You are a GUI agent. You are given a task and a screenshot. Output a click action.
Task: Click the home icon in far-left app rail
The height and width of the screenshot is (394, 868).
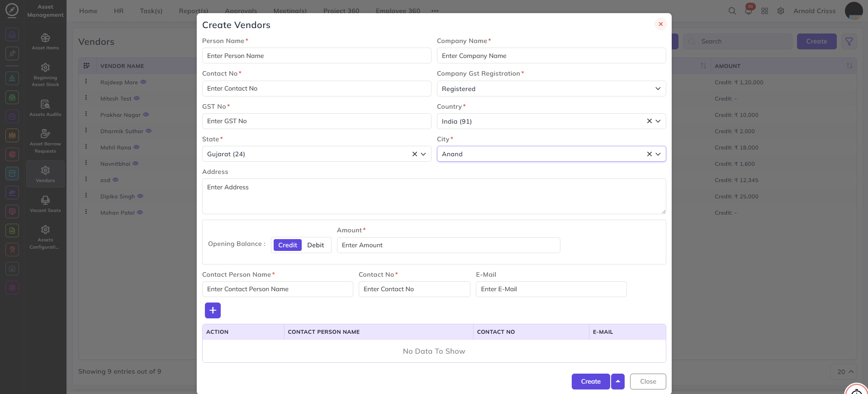coord(12,34)
